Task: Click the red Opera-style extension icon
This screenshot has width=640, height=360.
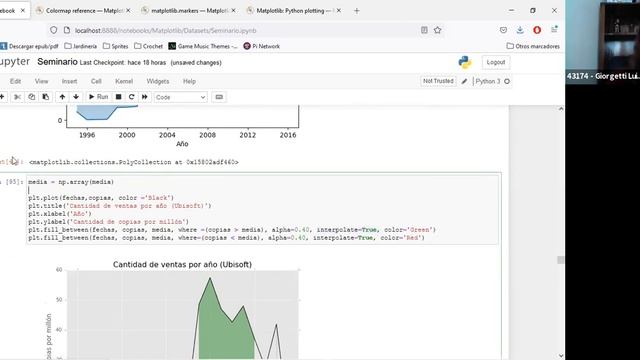Action: [537, 30]
